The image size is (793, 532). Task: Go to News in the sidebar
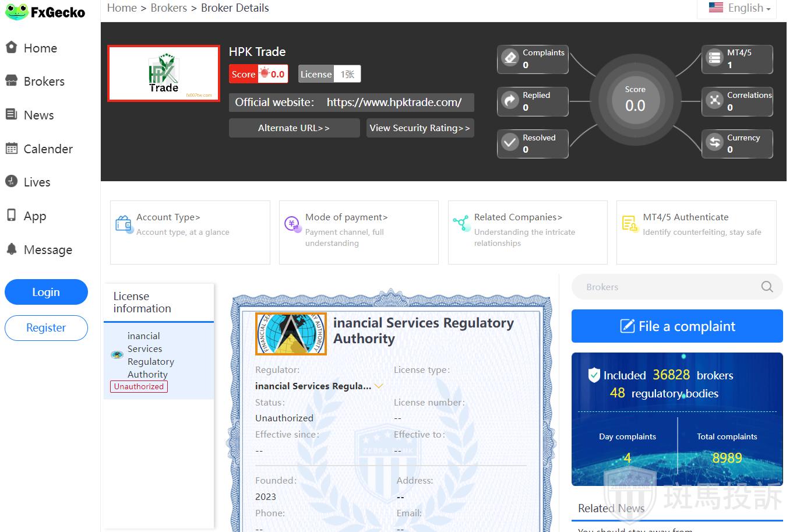point(38,115)
